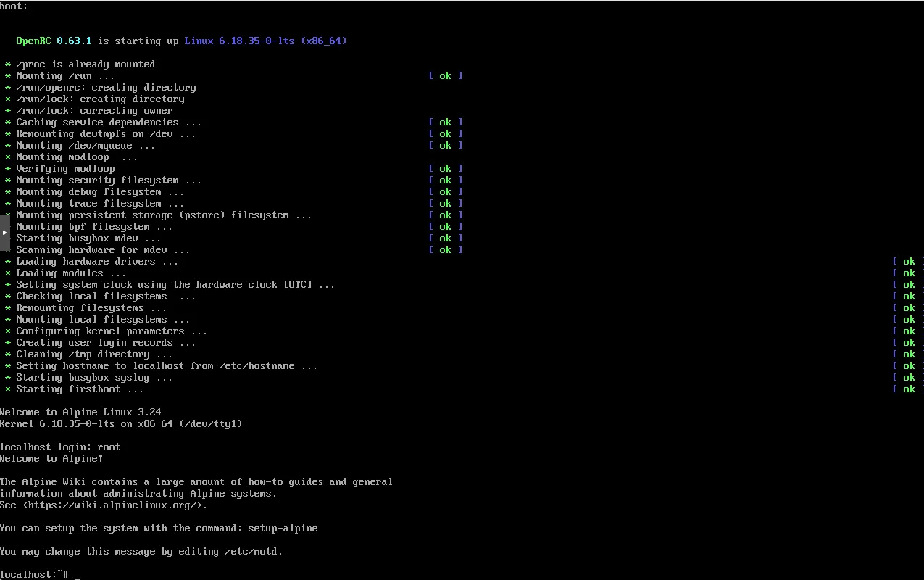This screenshot has height=580, width=924.
Task: Click 'Cleaning /tmp directory ...' line
Action: click(94, 354)
